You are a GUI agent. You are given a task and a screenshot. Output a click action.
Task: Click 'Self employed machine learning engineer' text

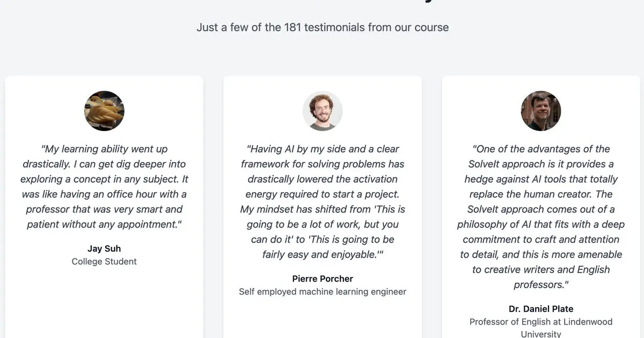pos(323,291)
